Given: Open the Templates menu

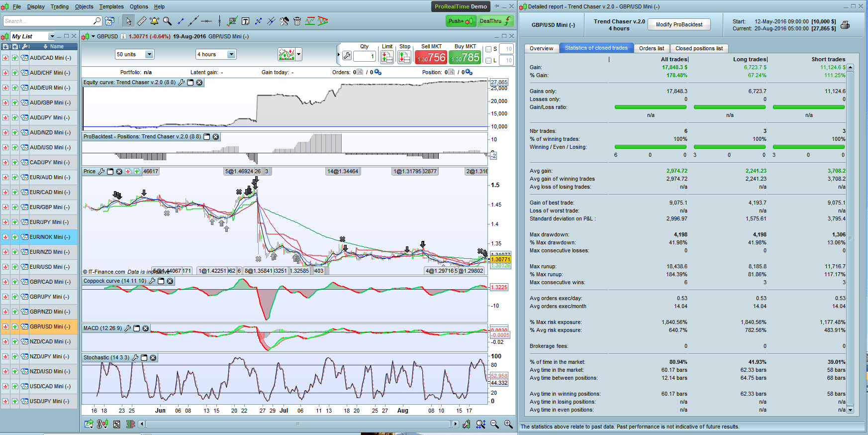Looking at the screenshot, I should [111, 6].
